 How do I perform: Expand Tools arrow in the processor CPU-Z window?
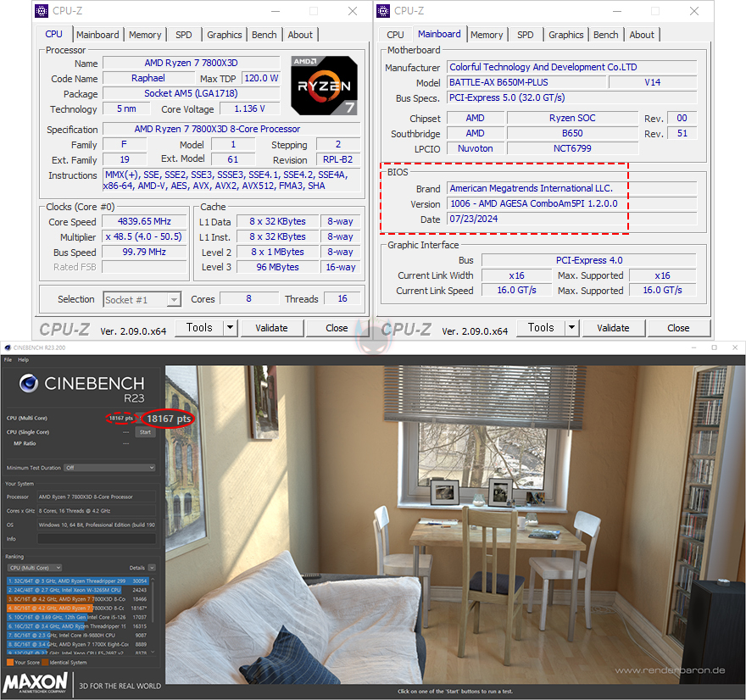[x=231, y=328]
